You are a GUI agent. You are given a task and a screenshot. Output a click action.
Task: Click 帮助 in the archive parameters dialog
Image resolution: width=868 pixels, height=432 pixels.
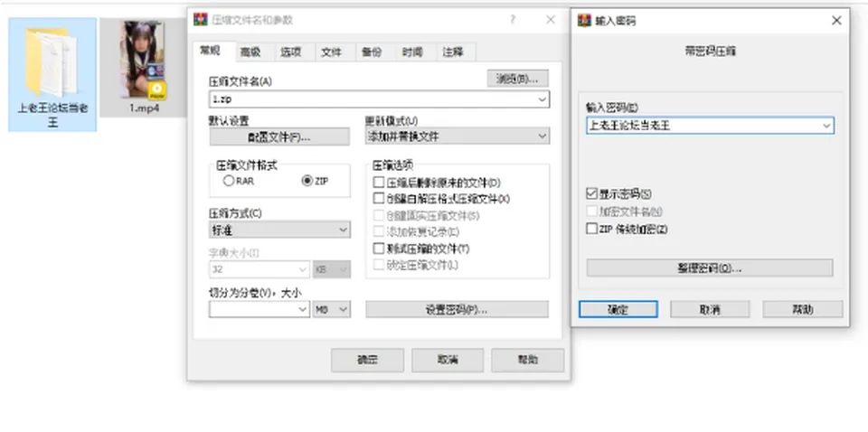pyautogui.click(x=527, y=360)
